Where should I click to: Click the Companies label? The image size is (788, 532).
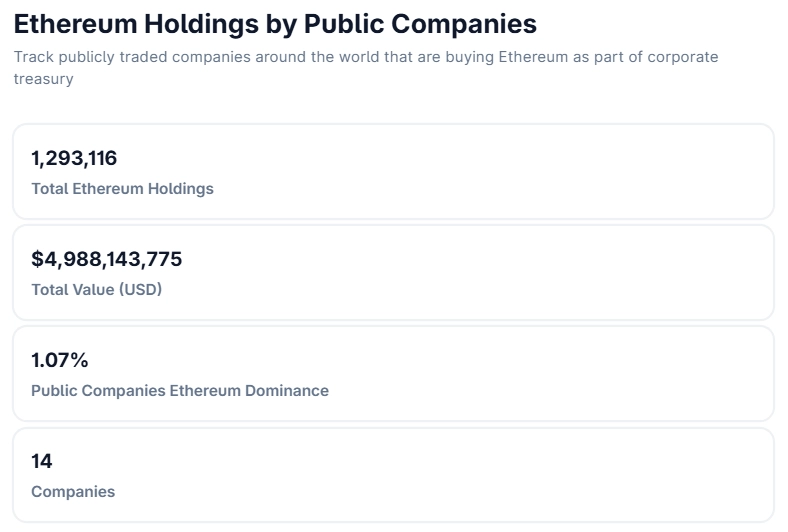point(73,491)
